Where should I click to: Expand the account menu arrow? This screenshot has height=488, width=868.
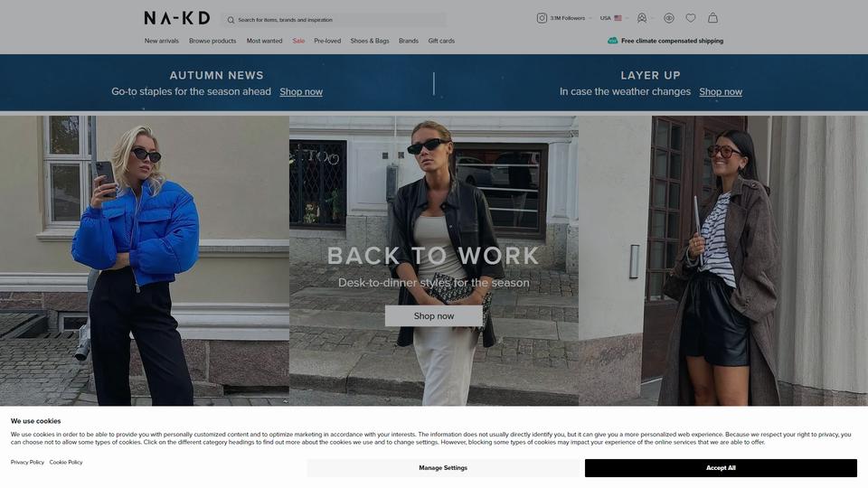(652, 18)
